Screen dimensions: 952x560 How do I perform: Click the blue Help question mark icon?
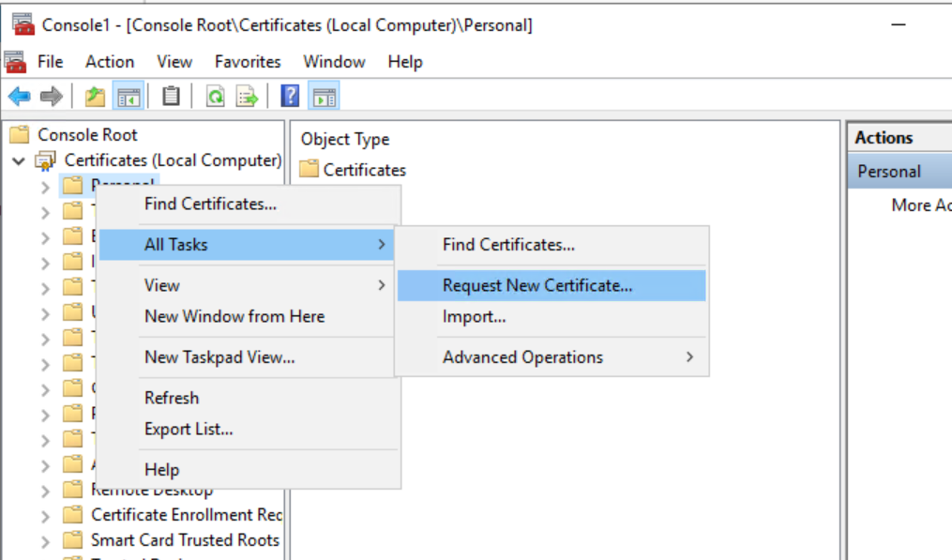click(x=290, y=96)
